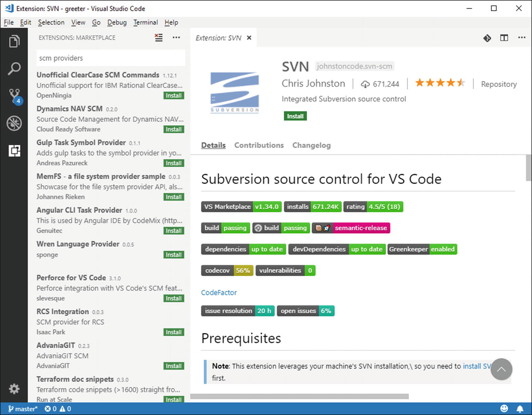
Task: Install AdvaniaGIT extension
Action: pyautogui.click(x=174, y=366)
